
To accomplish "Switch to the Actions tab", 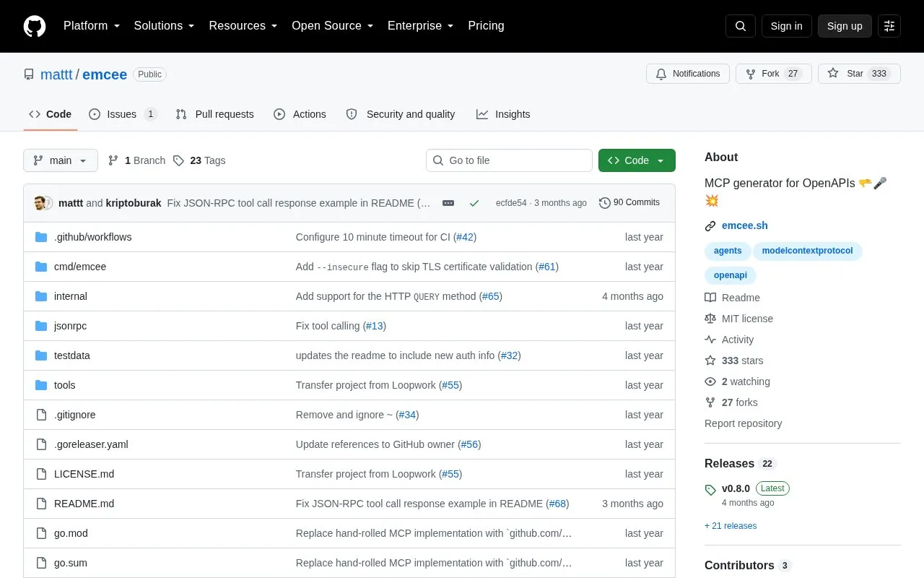I will (300, 114).
